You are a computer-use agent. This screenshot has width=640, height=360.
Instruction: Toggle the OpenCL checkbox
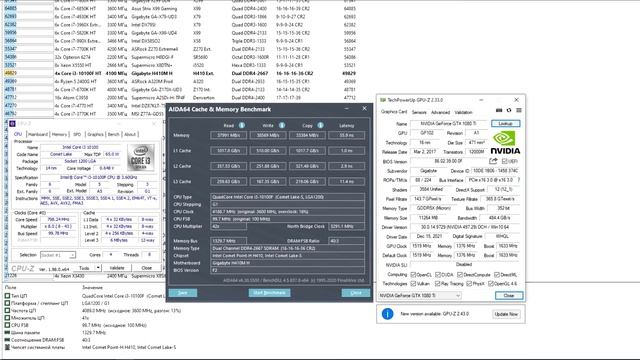[413, 275]
